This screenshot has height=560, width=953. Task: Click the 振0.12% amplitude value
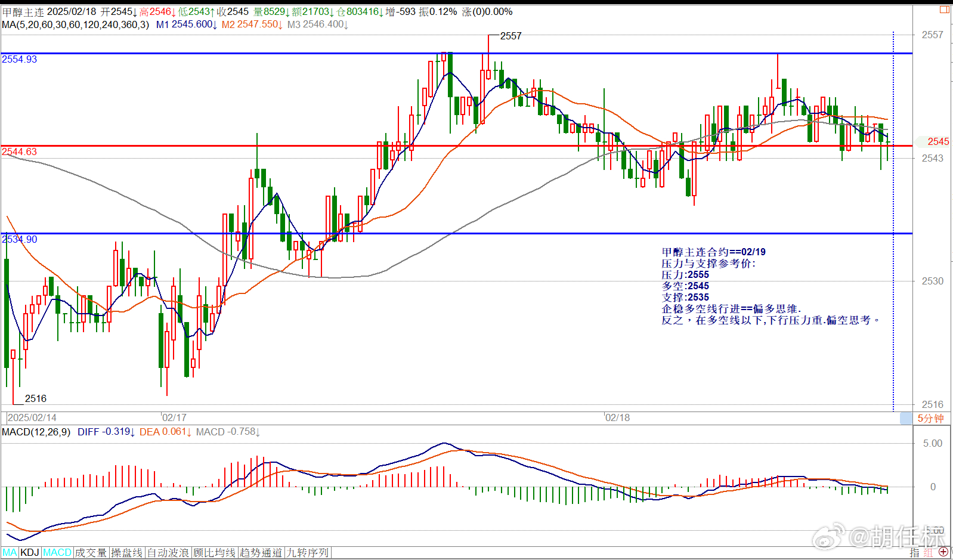point(438,12)
